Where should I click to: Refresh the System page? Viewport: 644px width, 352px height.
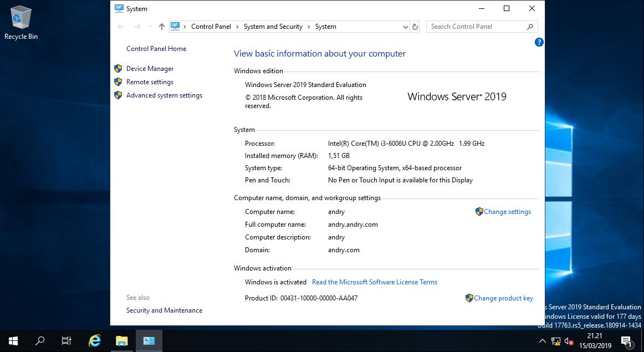415,27
